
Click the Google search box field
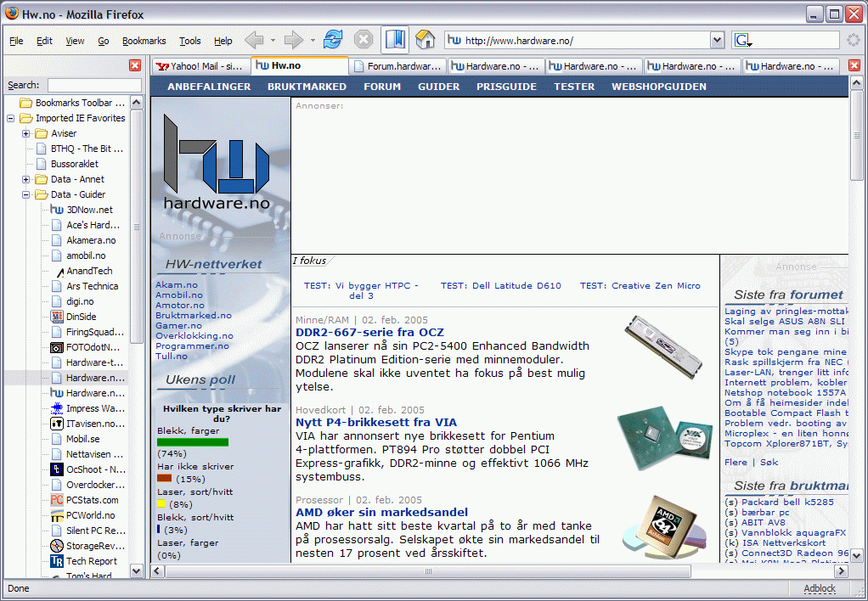(x=796, y=41)
